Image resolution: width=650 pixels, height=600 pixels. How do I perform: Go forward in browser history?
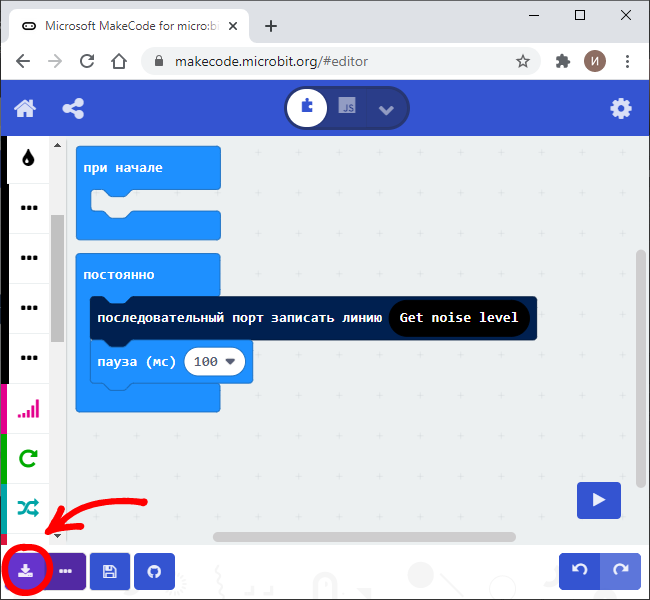pos(55,61)
